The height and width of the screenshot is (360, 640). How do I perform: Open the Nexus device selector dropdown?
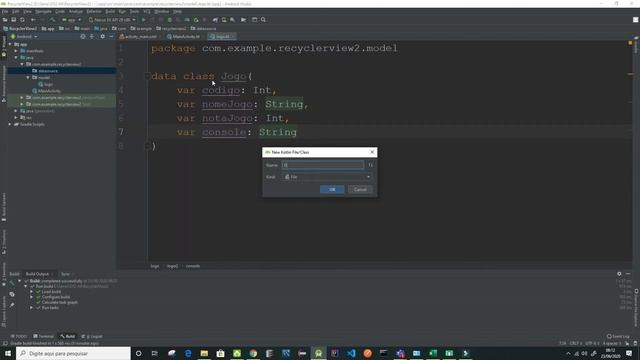[112, 20]
